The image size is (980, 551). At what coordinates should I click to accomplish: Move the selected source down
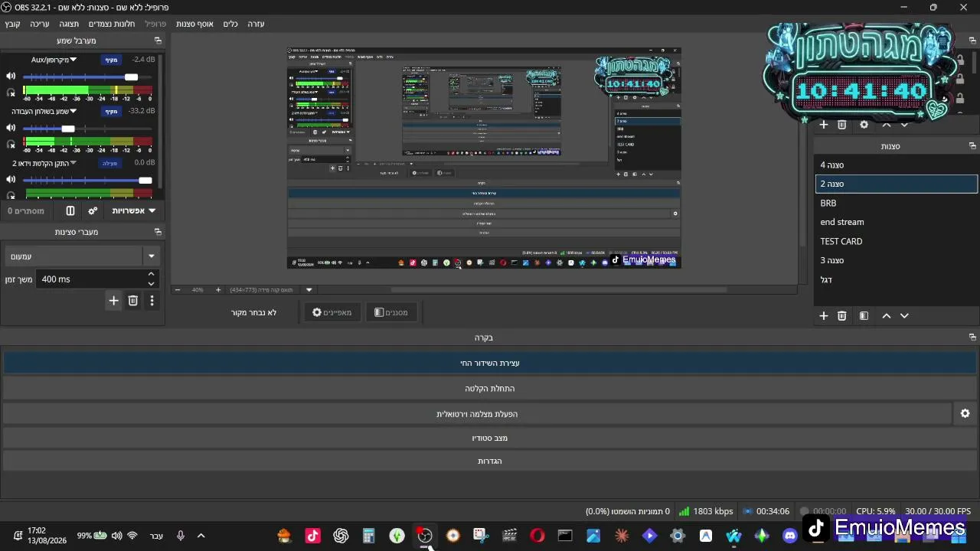coord(904,124)
